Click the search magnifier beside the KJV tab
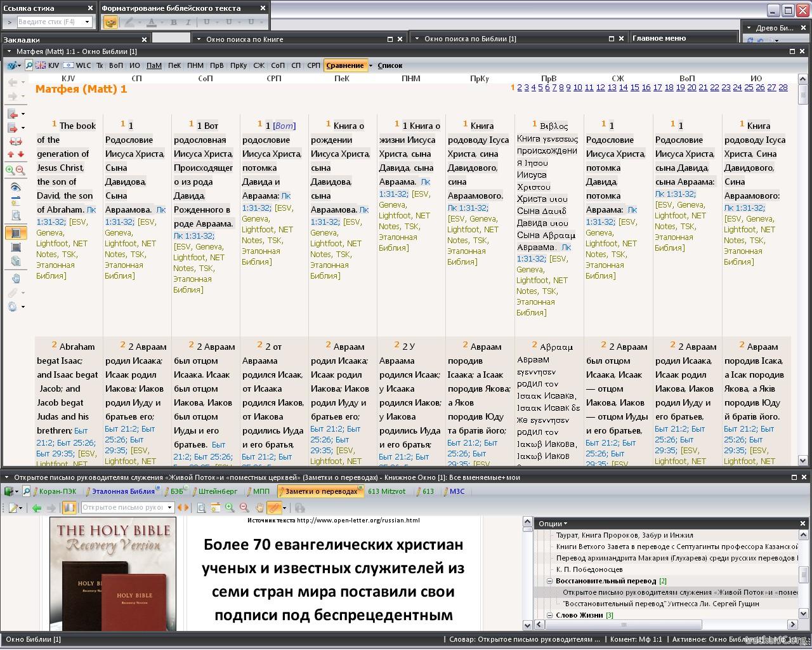This screenshot has height=650, width=812. click(28, 65)
